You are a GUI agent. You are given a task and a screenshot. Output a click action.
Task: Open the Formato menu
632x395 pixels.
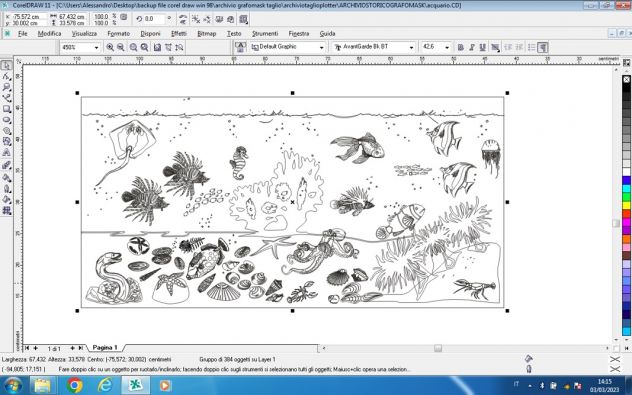118,33
